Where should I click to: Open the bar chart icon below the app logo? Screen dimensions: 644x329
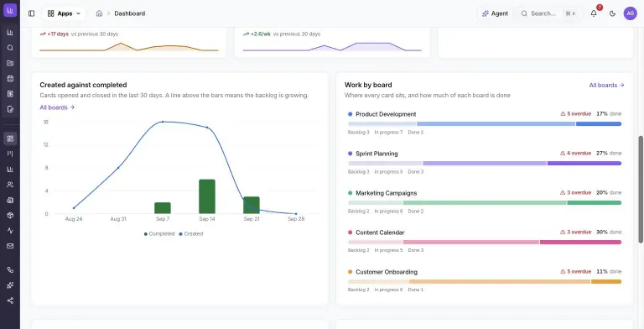pos(10,33)
